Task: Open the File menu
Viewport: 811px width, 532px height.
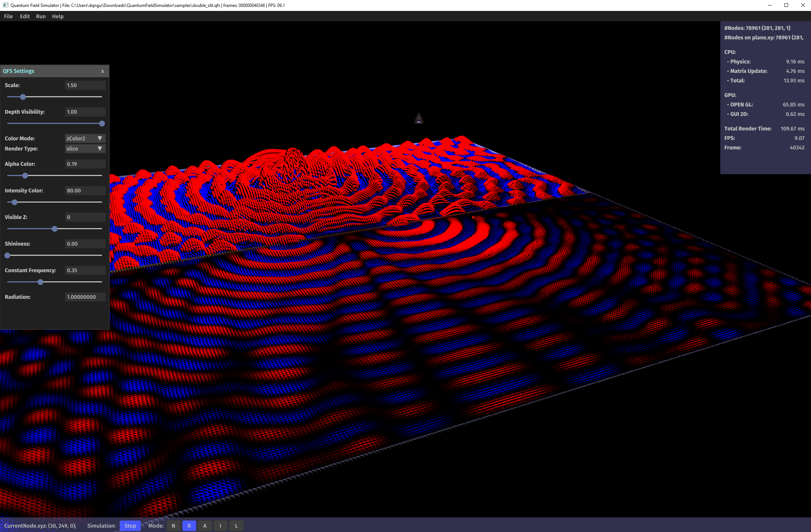Action: pyautogui.click(x=8, y=16)
